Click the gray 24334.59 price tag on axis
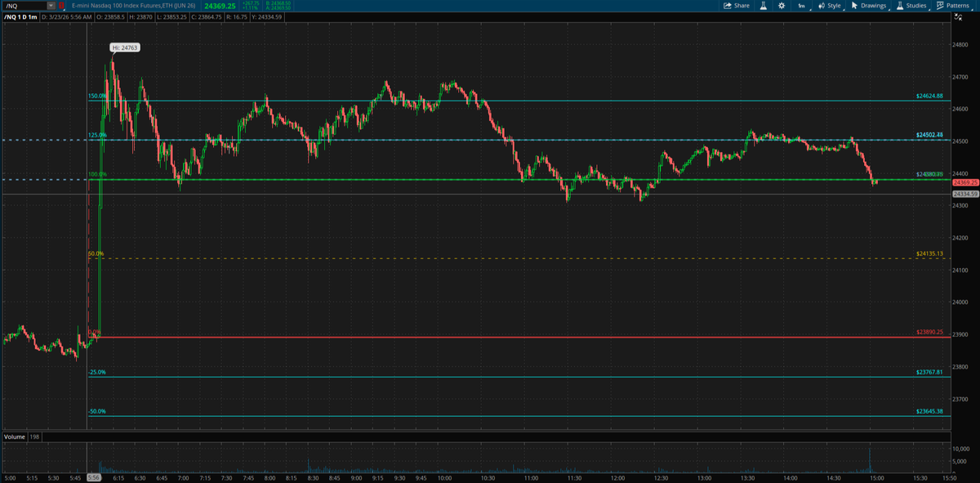The image size is (980, 483). [964, 194]
